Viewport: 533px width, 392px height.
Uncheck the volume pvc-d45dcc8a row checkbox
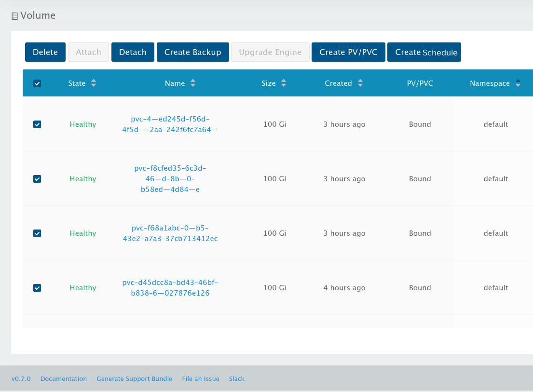point(37,288)
